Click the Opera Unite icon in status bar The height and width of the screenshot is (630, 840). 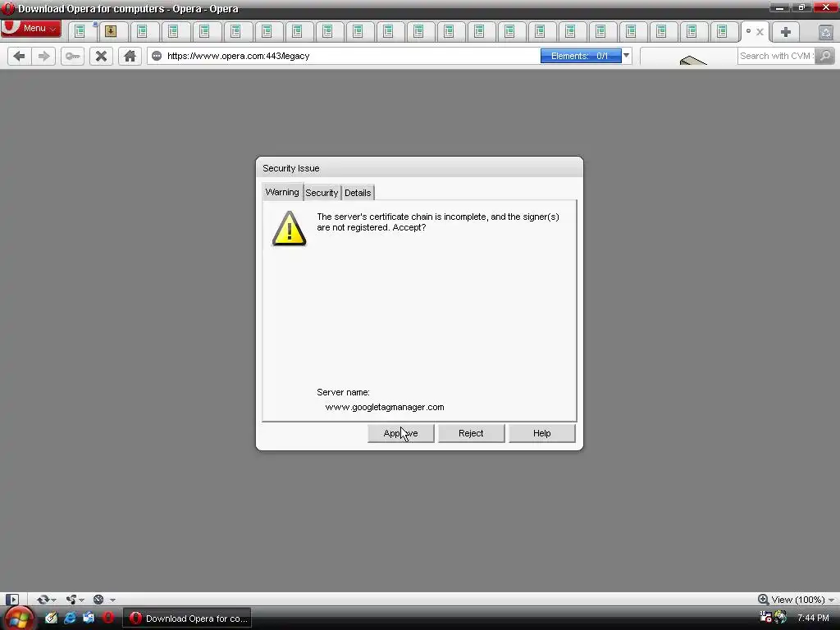tap(71, 600)
